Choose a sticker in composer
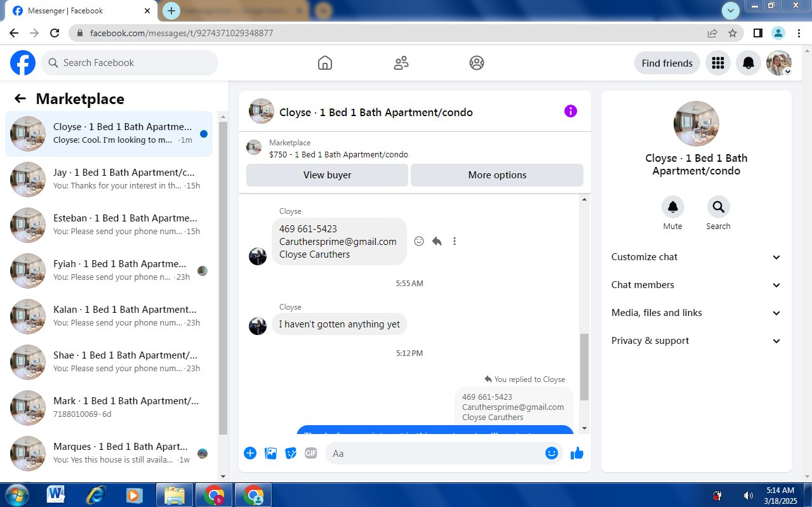Image resolution: width=812 pixels, height=507 pixels. pos(291,453)
